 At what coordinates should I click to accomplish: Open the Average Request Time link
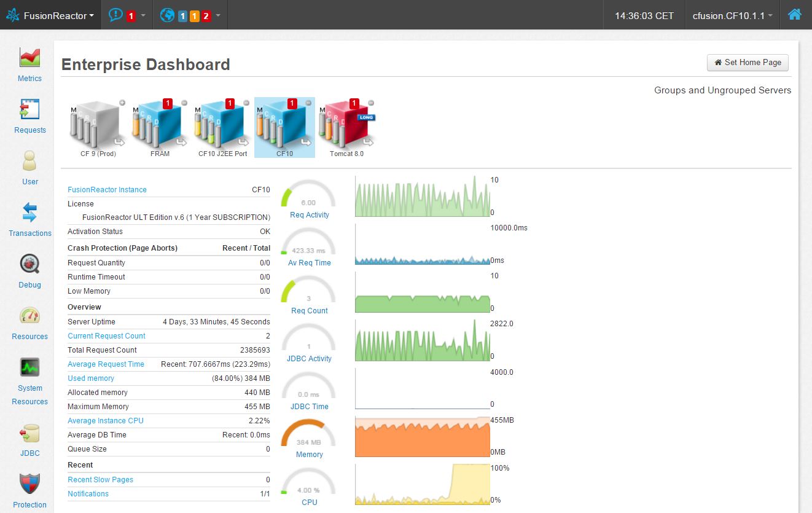point(106,364)
